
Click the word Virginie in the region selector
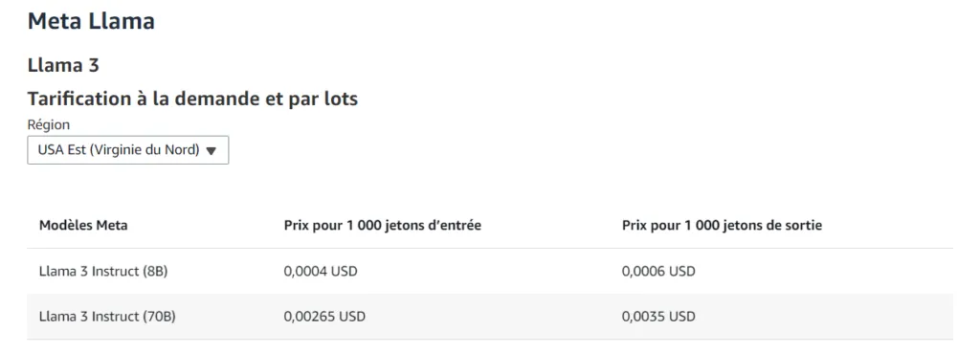click(113, 150)
